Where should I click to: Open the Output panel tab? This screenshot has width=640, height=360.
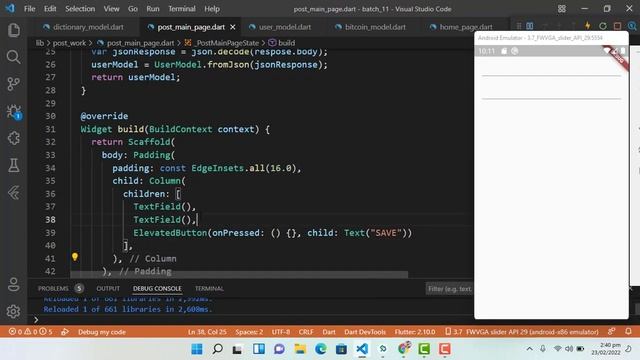(x=108, y=289)
